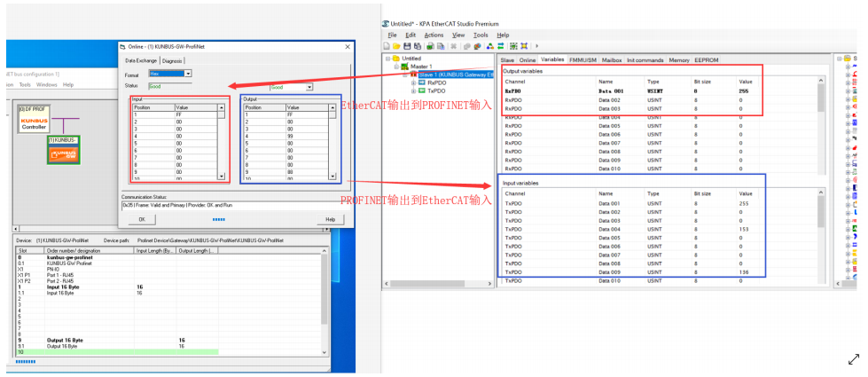The width and height of the screenshot is (868, 377).
Task: Select the 'kunbus-gw-profinet' slot 0 row
Action: pos(169,257)
